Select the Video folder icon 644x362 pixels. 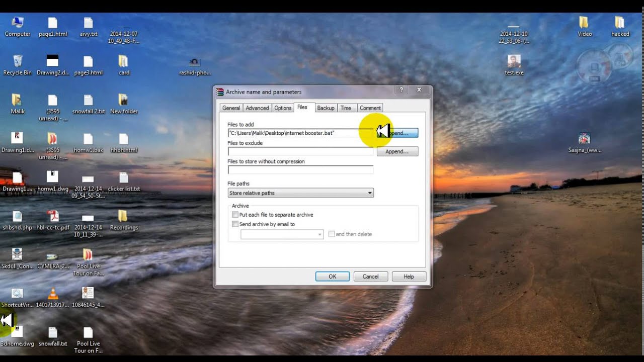pos(585,27)
